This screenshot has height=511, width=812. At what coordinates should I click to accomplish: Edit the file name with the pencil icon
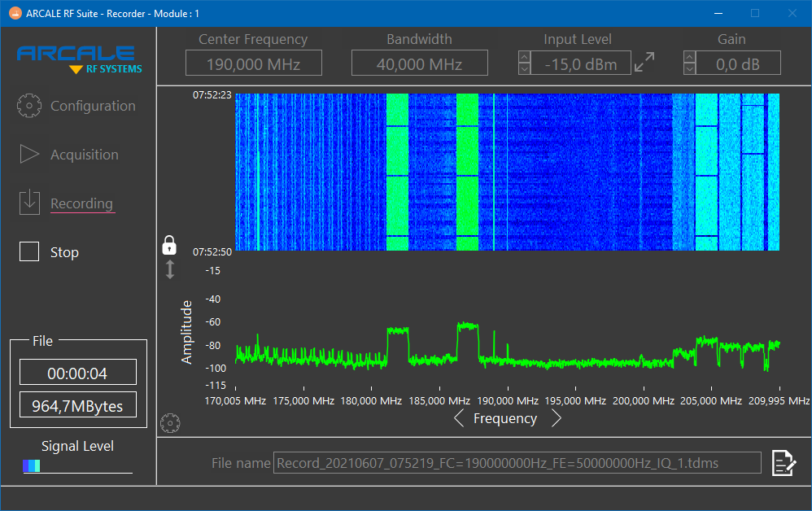[x=784, y=462]
